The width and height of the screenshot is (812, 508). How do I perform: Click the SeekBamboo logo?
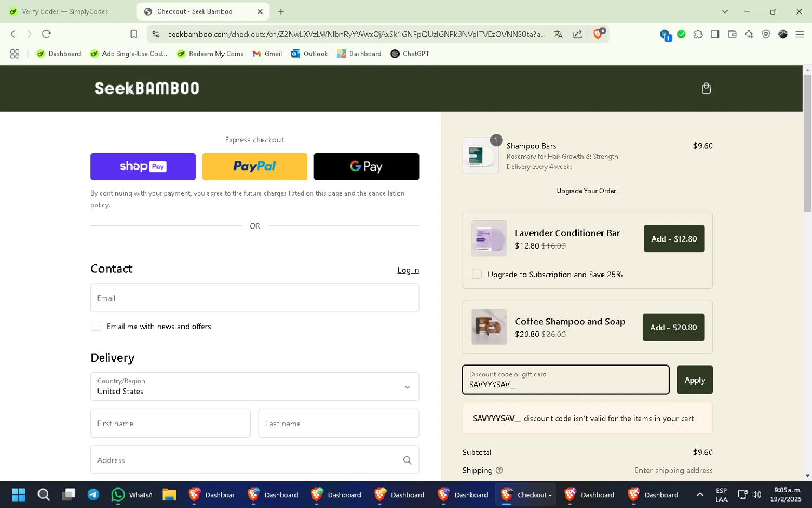pos(147,88)
